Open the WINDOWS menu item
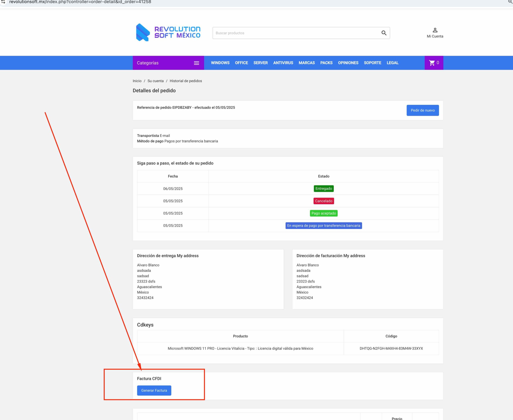 220,63
